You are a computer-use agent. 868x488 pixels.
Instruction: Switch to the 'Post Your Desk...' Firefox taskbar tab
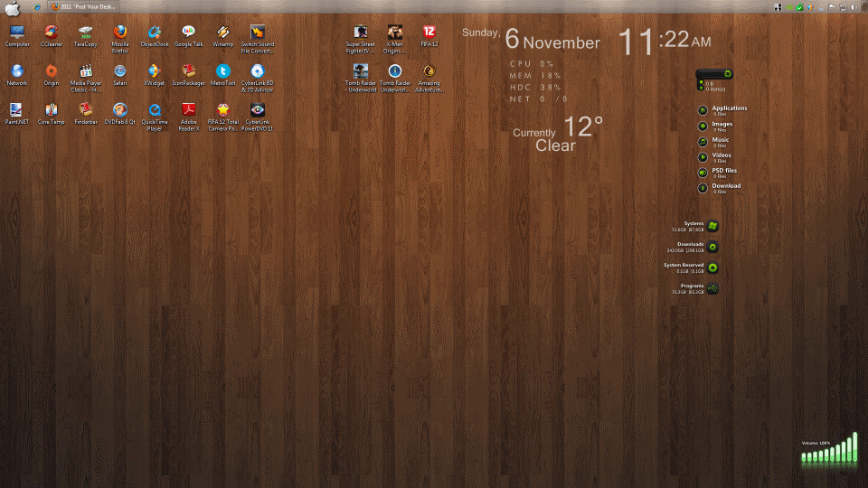(86, 6)
